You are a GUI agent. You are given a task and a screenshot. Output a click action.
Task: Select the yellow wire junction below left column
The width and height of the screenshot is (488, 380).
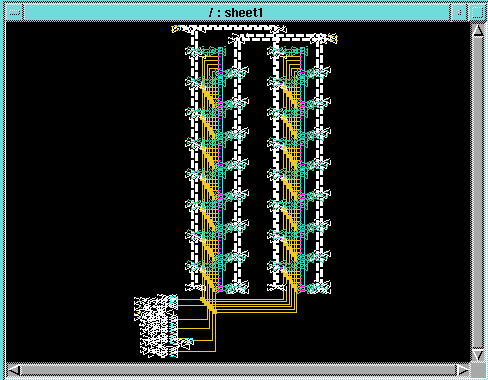208,306
